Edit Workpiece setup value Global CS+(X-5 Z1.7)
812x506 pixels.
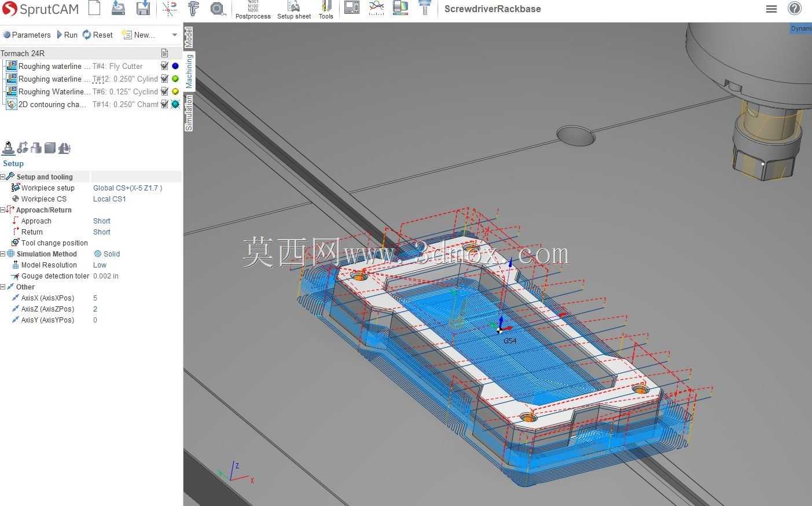(127, 188)
